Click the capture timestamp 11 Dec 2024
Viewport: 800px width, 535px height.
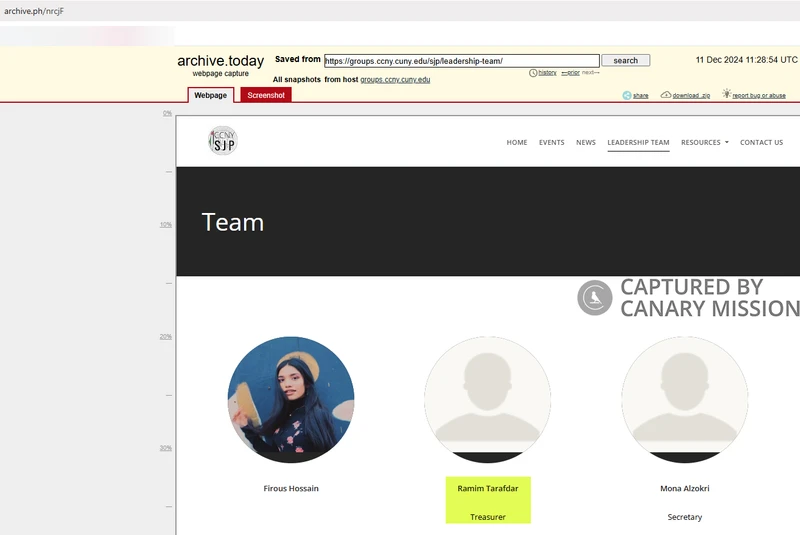[746, 60]
